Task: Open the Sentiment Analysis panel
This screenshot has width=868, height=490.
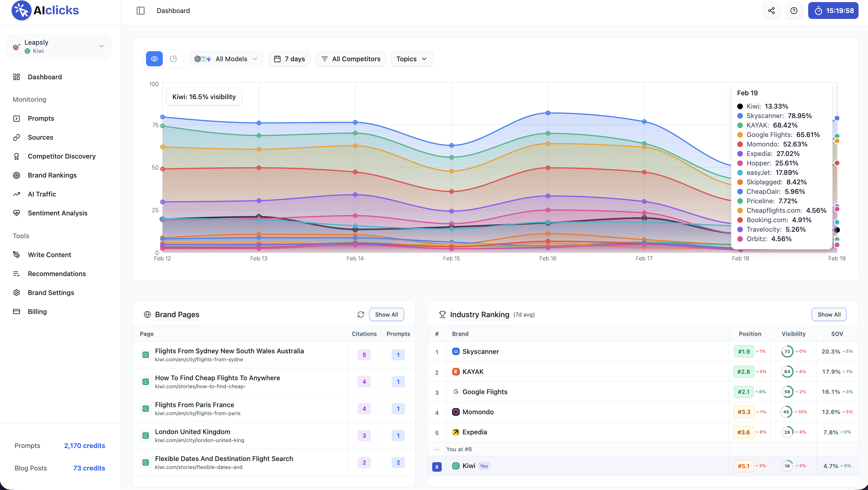Action: pos(58,213)
